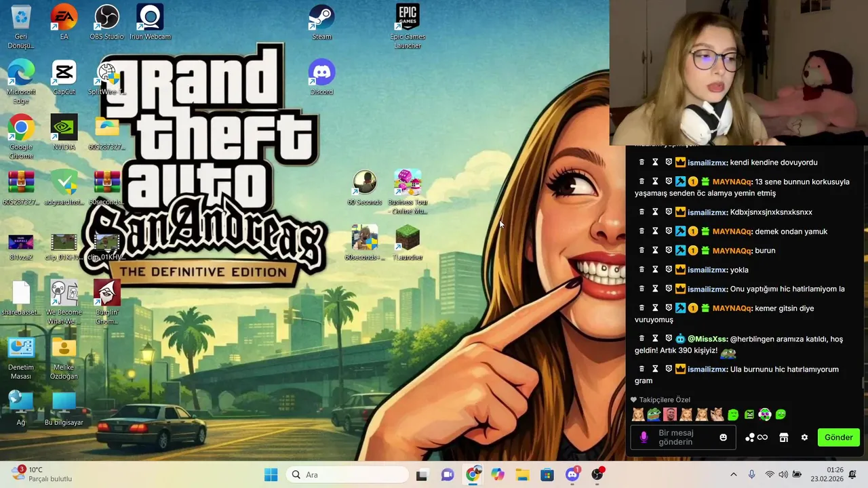Open OBS Studio desktop shortcut
The image size is (868, 488).
point(106,22)
